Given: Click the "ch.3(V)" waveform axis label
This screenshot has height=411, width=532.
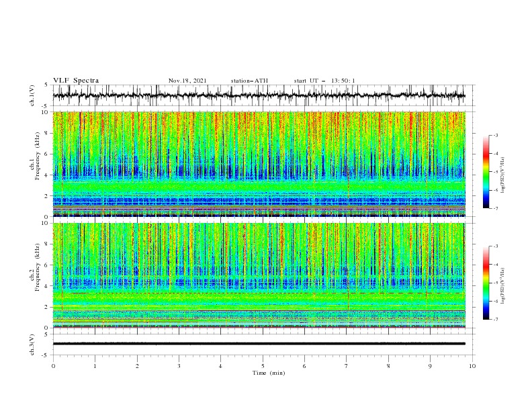Looking at the screenshot, I should tap(32, 345).
